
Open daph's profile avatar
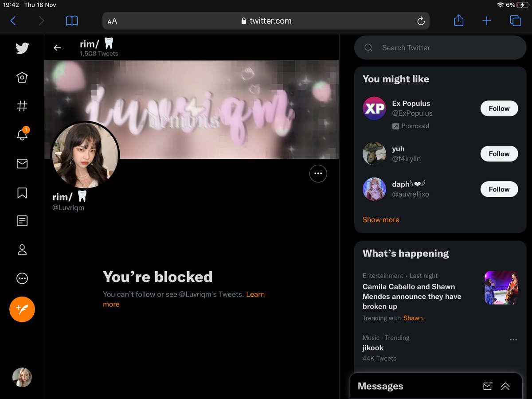click(x=374, y=189)
